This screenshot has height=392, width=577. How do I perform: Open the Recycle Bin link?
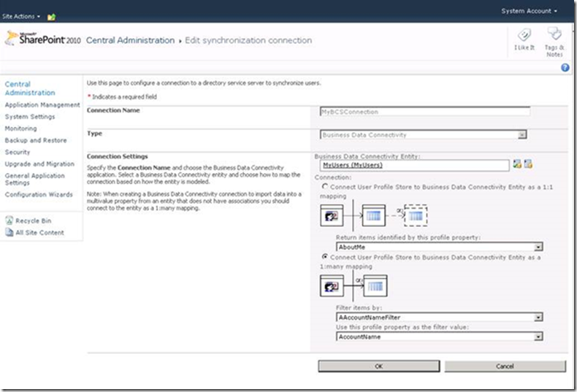pos(34,220)
